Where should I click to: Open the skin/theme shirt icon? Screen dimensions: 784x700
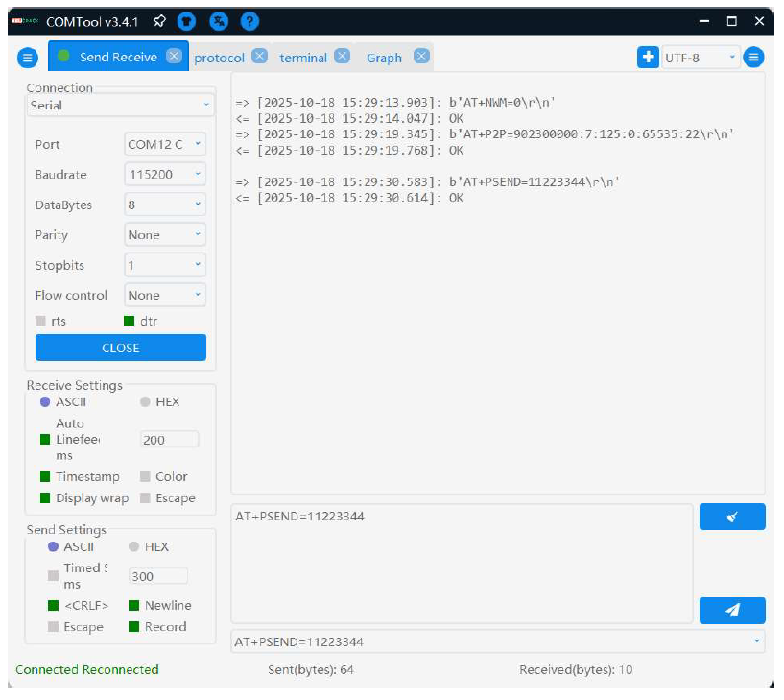point(187,20)
